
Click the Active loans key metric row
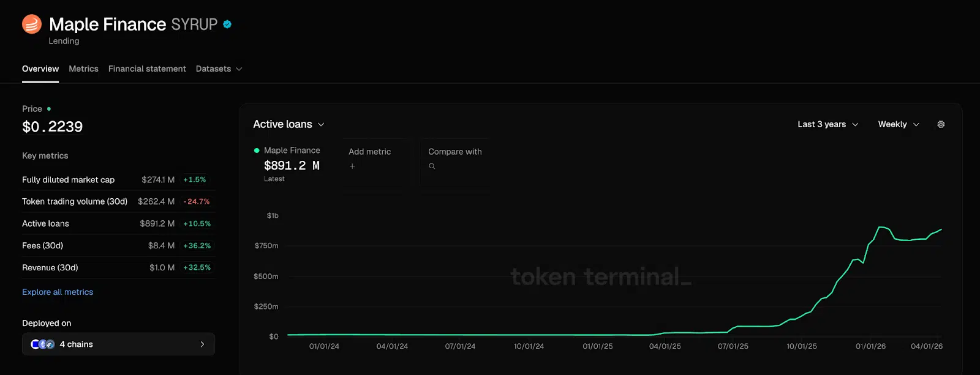point(118,224)
